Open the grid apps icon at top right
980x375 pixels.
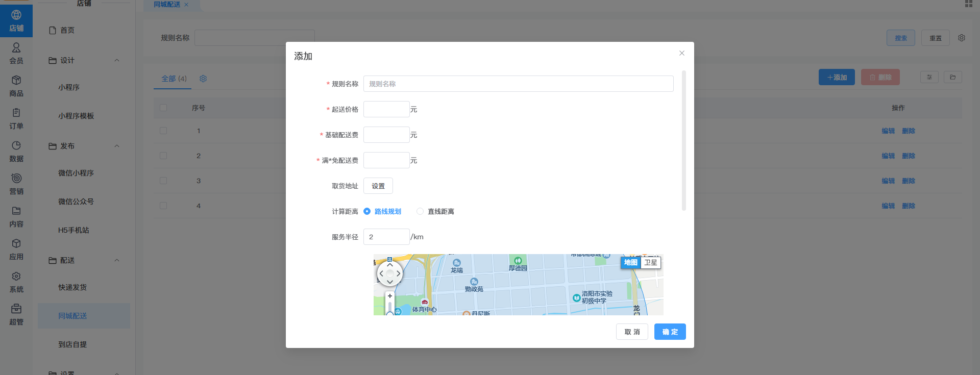[969, 4]
